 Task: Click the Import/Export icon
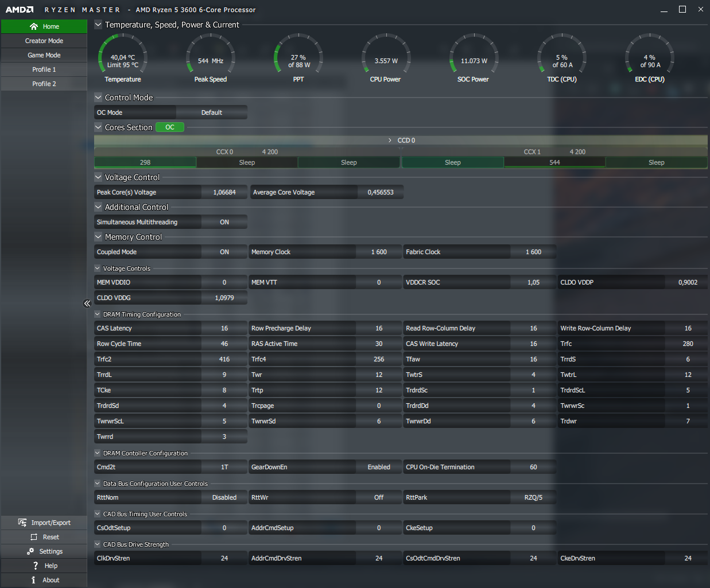pos(22,523)
